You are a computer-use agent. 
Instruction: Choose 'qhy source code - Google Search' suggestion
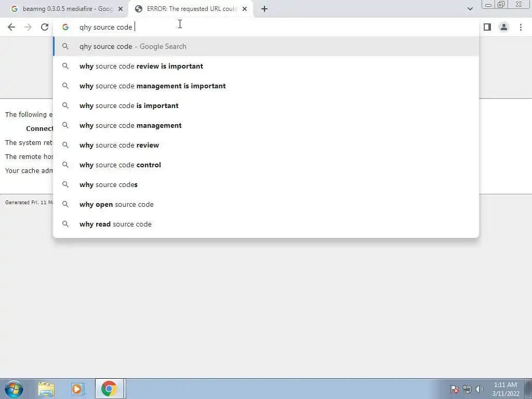click(266, 46)
